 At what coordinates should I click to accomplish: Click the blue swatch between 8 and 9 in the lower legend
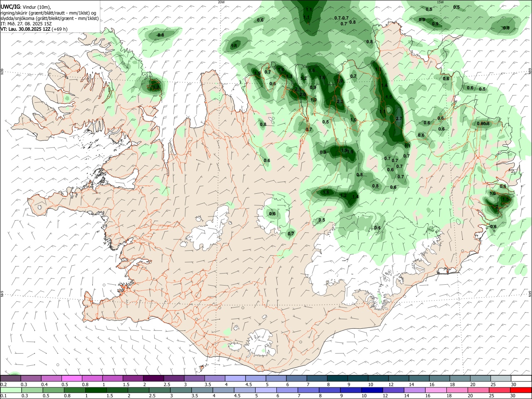(330, 390)
